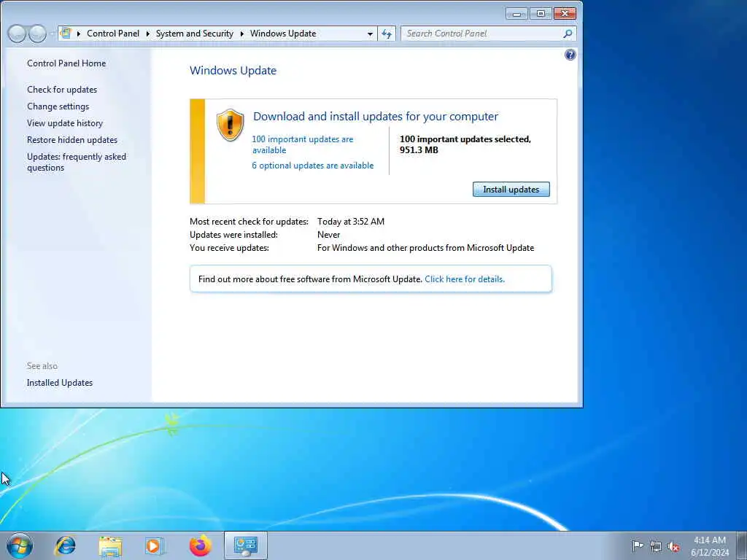Screen dimensions: 747x560
Task: Maximize the Windows Update window
Action: (x=541, y=13)
